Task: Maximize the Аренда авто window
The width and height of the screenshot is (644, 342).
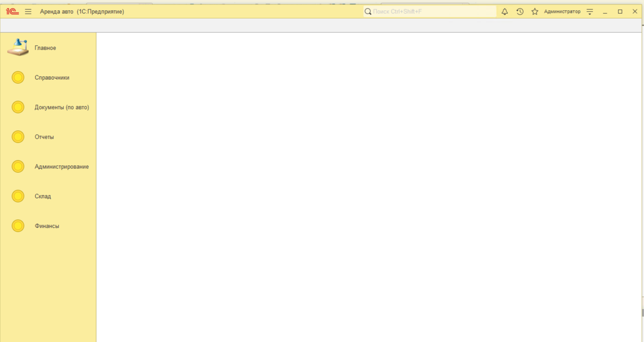Action: click(620, 12)
